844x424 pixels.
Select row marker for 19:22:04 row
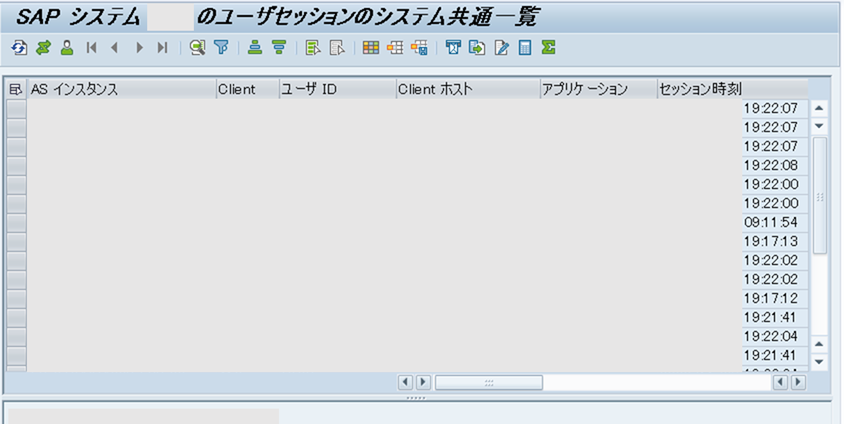point(16,336)
